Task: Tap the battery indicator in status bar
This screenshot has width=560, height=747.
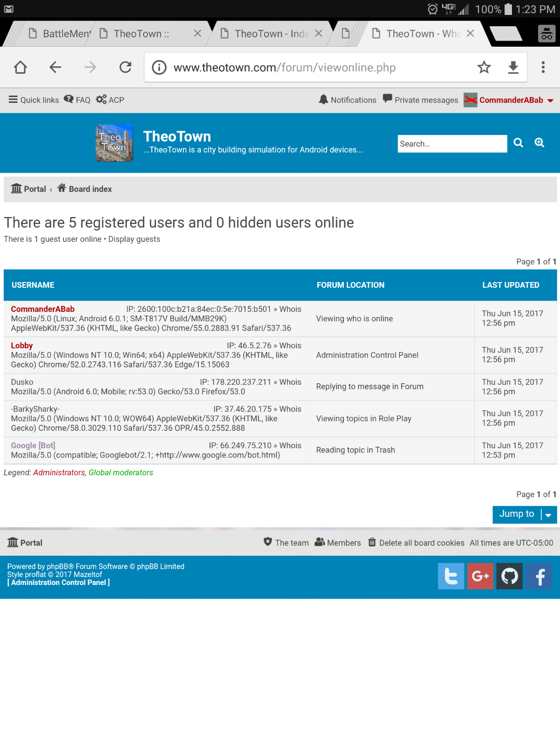Action: pos(508,9)
